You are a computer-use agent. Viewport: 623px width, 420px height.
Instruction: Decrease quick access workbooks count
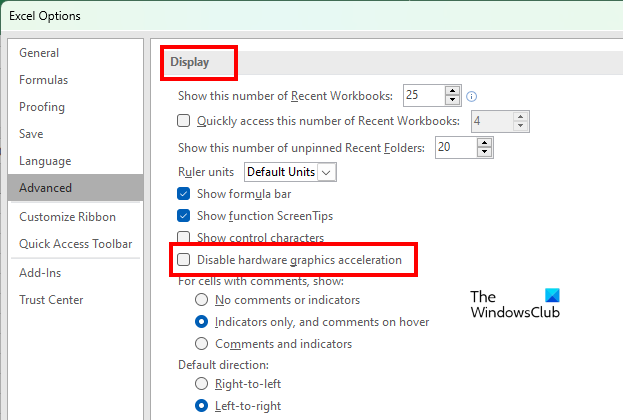click(520, 126)
